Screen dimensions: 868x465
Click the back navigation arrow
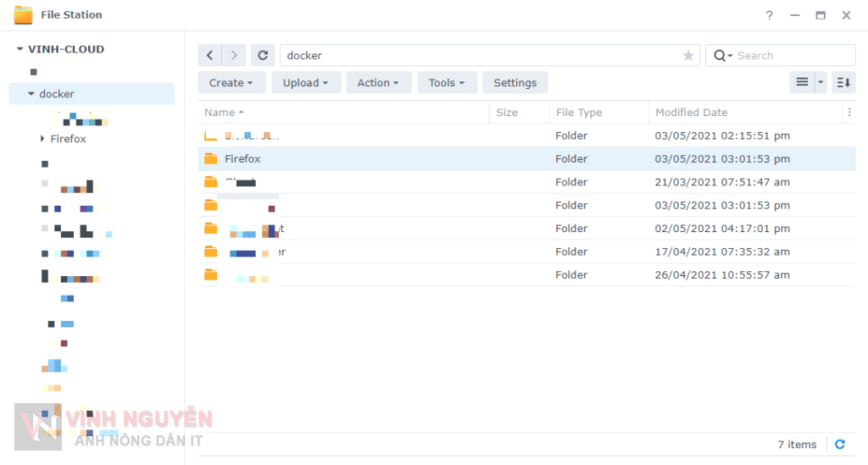coord(210,55)
